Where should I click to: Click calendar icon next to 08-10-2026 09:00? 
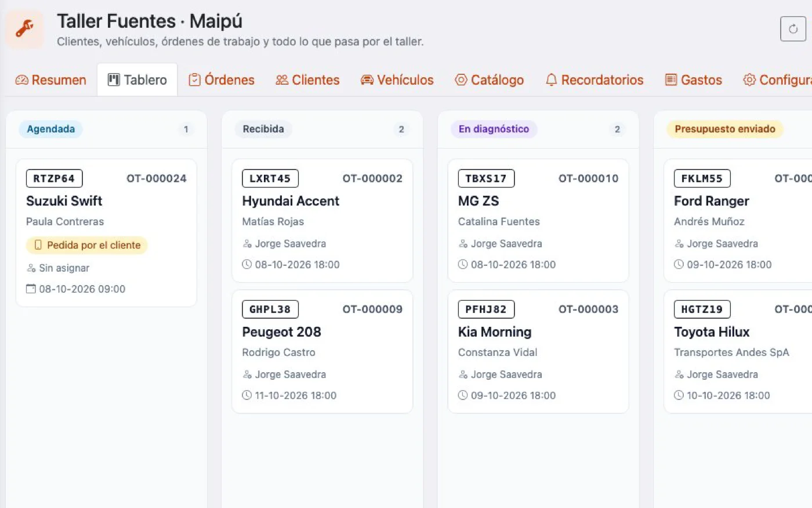(31, 289)
